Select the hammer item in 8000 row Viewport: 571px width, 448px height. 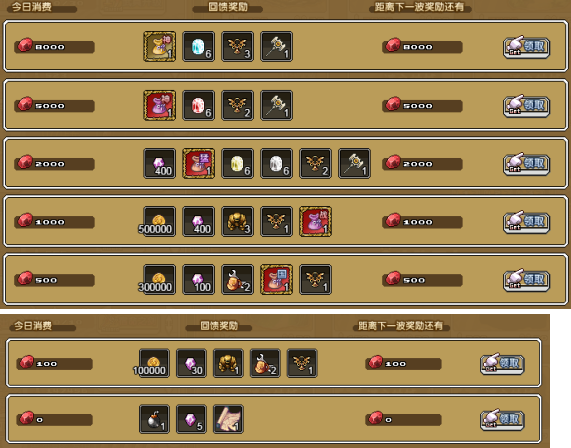click(276, 46)
